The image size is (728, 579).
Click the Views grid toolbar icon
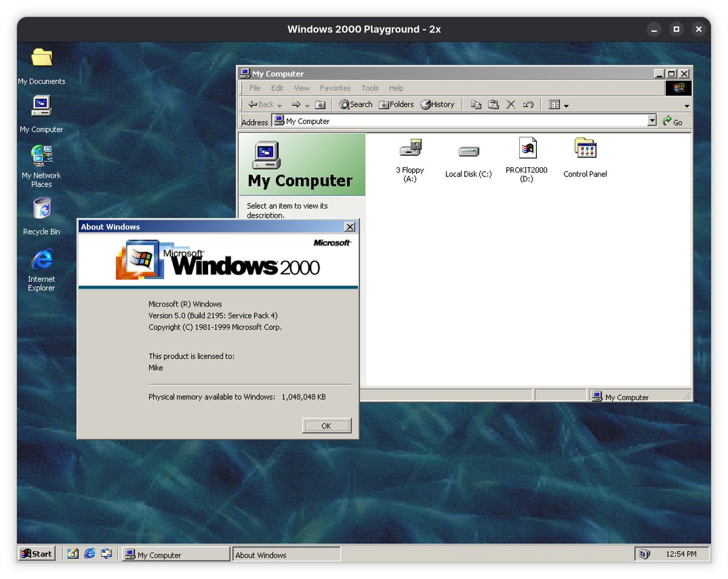(x=554, y=104)
